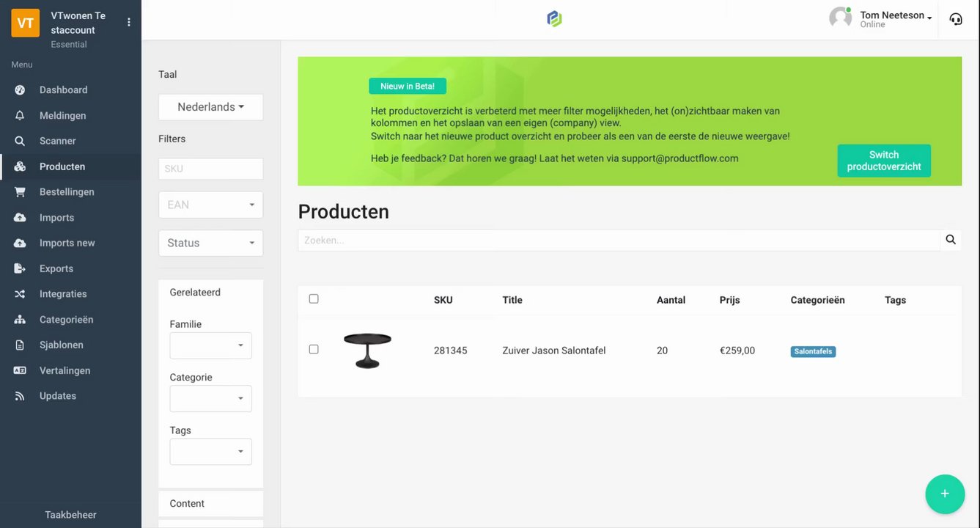Click the Dashboard gauge icon
Image resolution: width=980 pixels, height=528 pixels.
[x=20, y=90]
